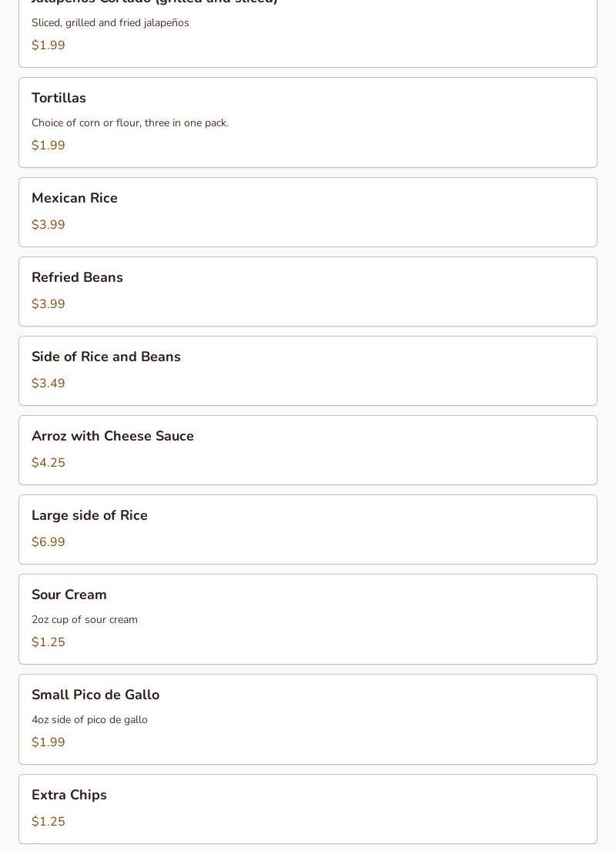This screenshot has width=616, height=851.
Task: Click the Sour Cream item heading
Action: 69,595
